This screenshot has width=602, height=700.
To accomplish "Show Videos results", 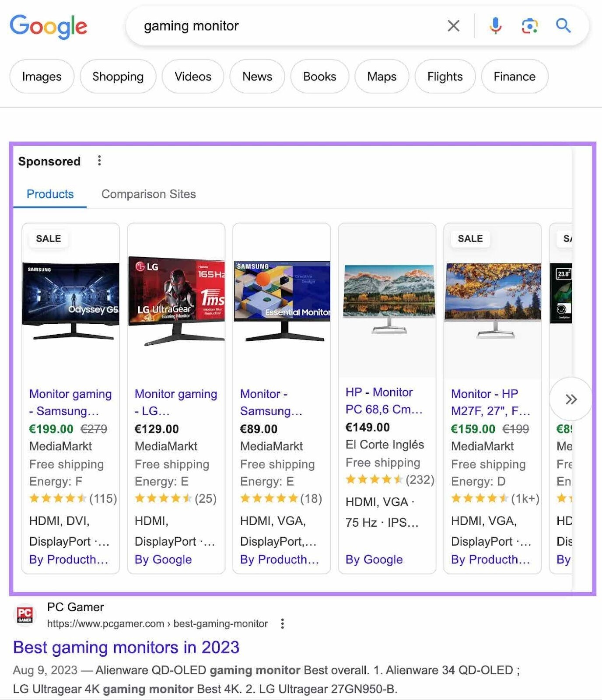I will coord(192,77).
